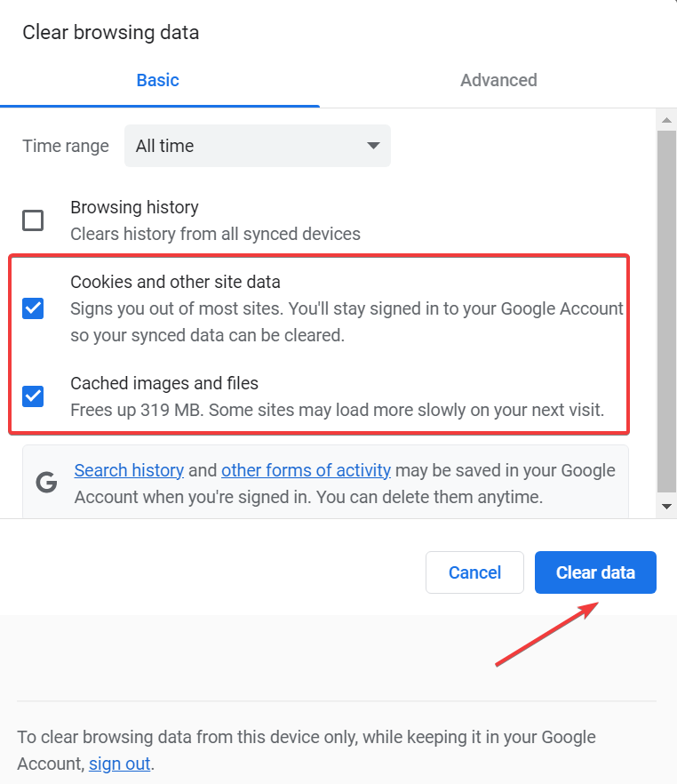
Task: Click the scrollbar up arrow
Action: pos(666,120)
